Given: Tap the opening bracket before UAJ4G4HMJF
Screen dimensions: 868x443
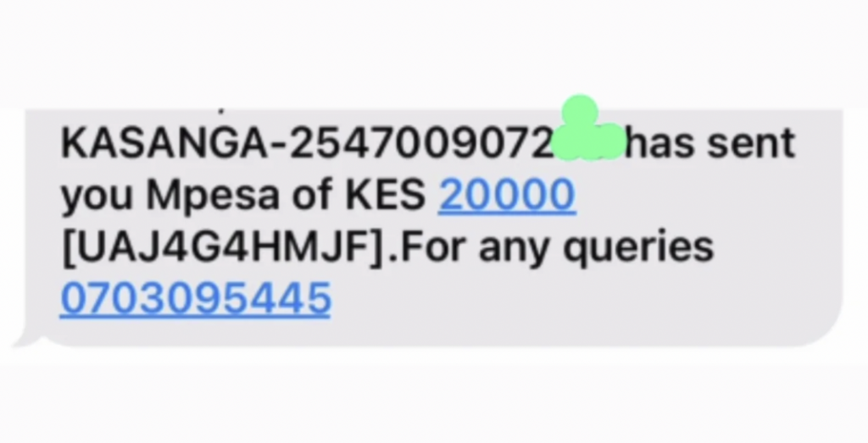Looking at the screenshot, I should [68, 248].
